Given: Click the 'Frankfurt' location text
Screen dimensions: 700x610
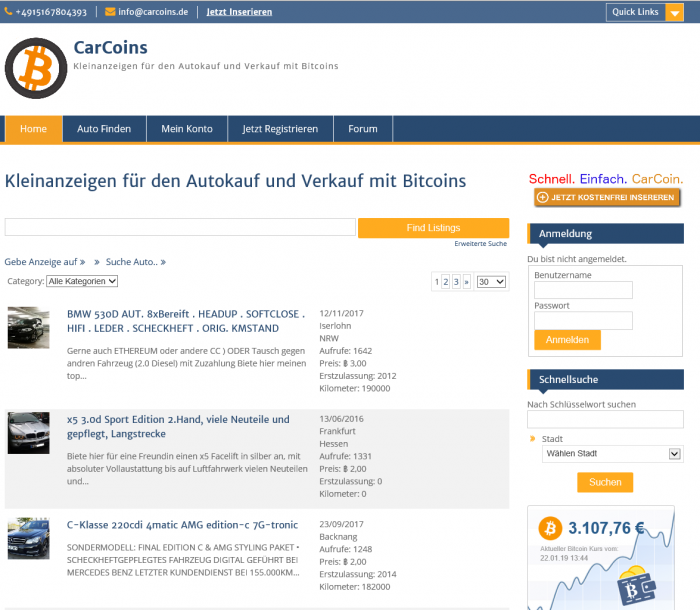Looking at the screenshot, I should (x=338, y=431).
